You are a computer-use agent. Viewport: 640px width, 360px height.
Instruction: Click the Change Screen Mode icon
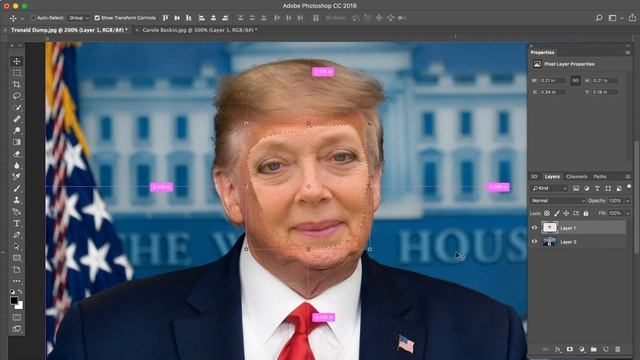(x=17, y=329)
